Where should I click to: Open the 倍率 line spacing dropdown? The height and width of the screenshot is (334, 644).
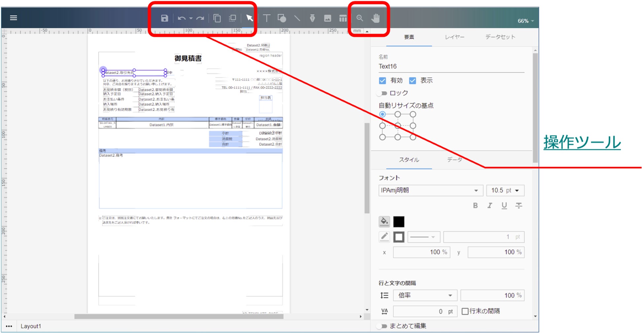pyautogui.click(x=425, y=295)
